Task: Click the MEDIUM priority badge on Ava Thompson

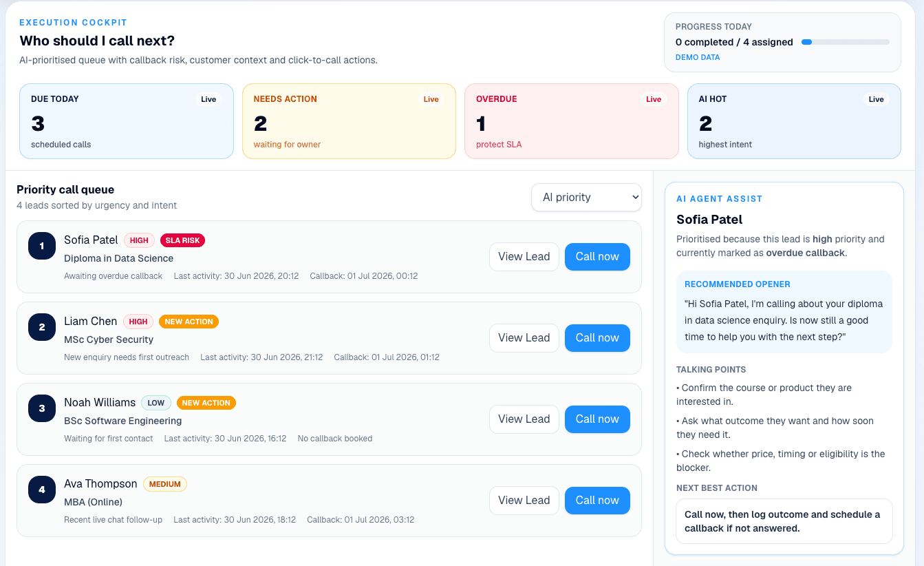Action: tap(165, 484)
